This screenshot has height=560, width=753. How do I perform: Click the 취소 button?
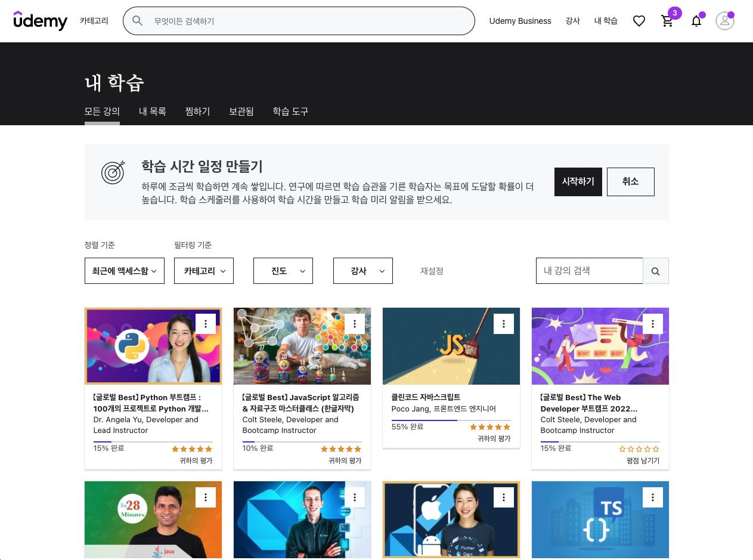tap(631, 182)
